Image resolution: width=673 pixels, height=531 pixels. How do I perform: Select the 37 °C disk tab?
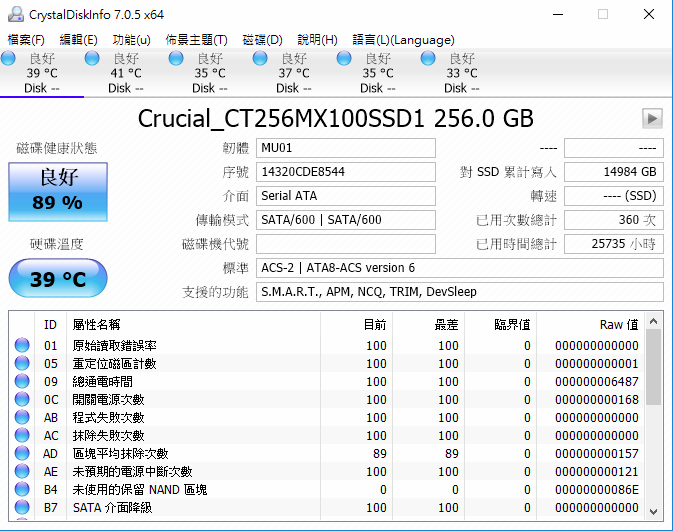pos(294,73)
